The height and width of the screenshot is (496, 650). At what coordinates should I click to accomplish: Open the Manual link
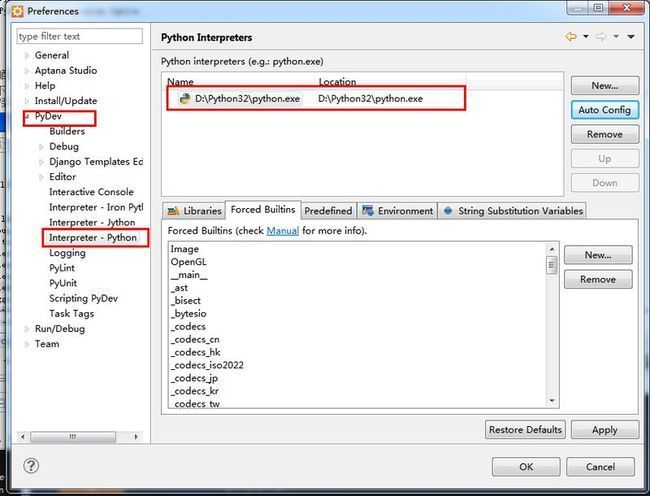[282, 231]
